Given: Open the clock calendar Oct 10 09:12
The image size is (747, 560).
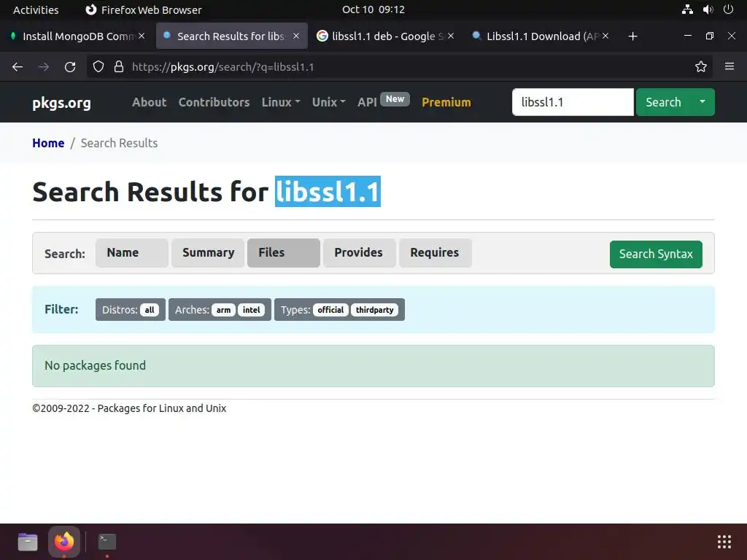Looking at the screenshot, I should coord(373,9).
